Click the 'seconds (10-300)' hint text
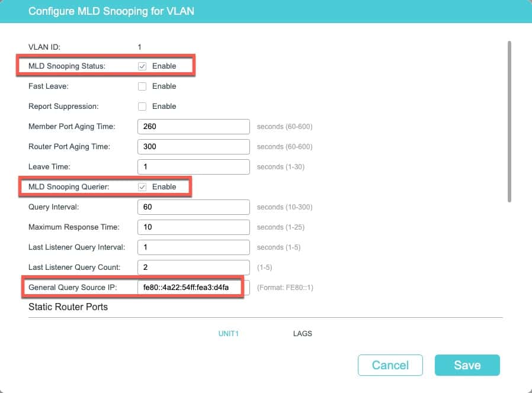532x393 pixels. coord(284,207)
